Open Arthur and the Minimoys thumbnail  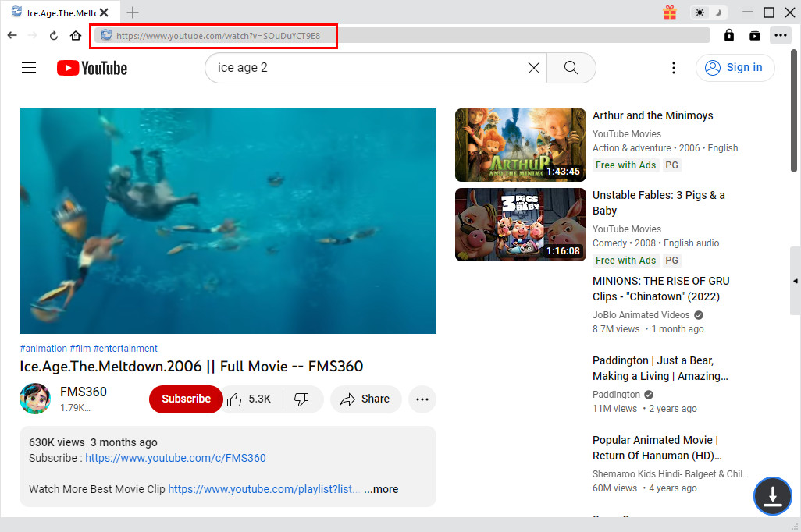tap(520, 145)
